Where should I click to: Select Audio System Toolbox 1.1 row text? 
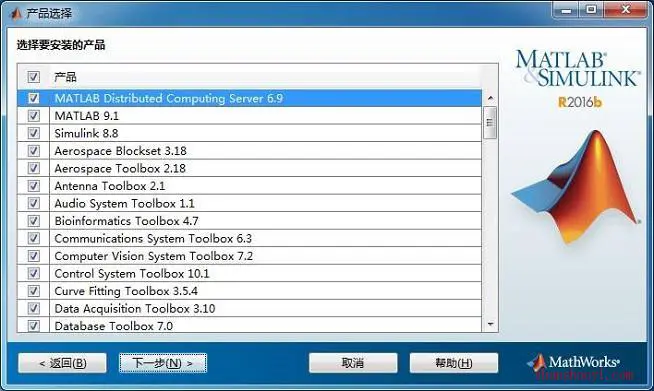[x=125, y=203]
